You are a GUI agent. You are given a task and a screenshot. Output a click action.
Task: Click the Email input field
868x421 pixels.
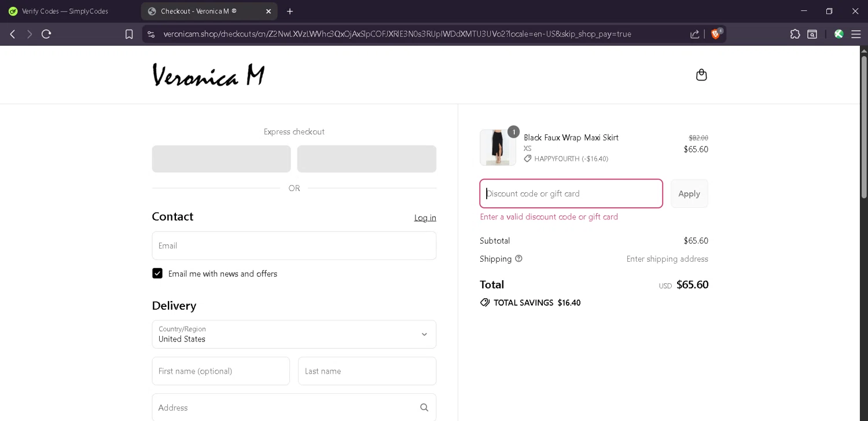coord(294,246)
